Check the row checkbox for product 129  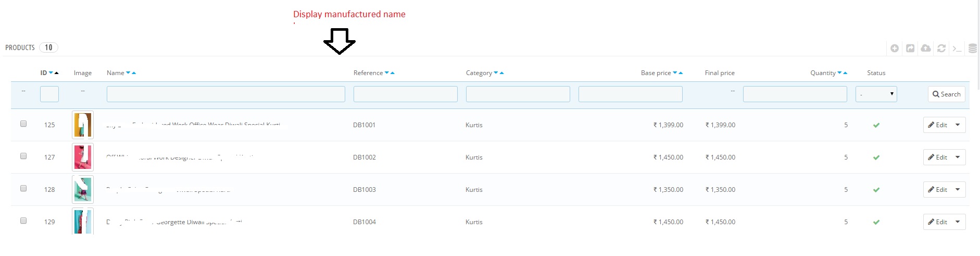[23, 221]
